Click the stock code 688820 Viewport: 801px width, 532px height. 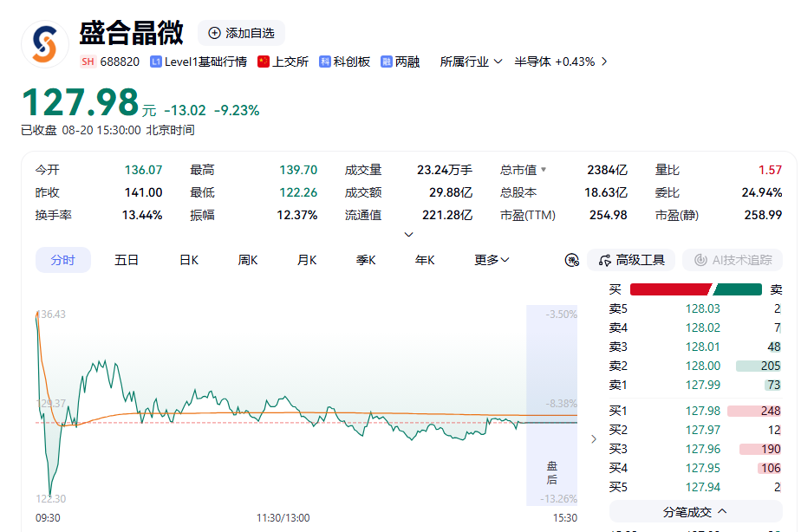[120, 62]
